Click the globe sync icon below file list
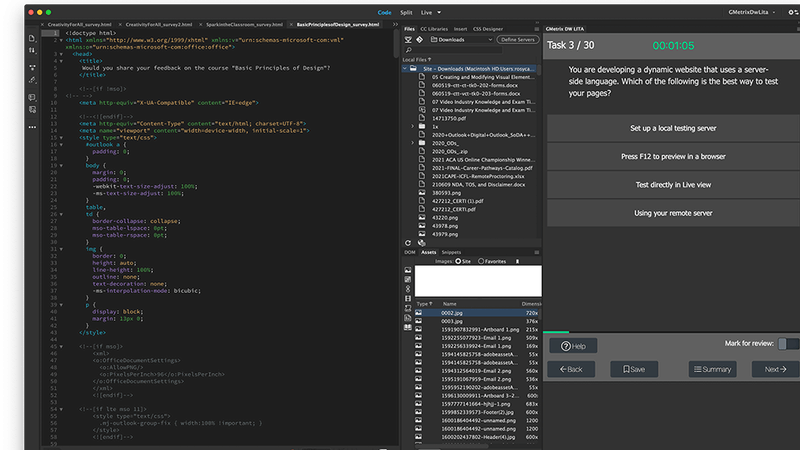 pyautogui.click(x=421, y=243)
